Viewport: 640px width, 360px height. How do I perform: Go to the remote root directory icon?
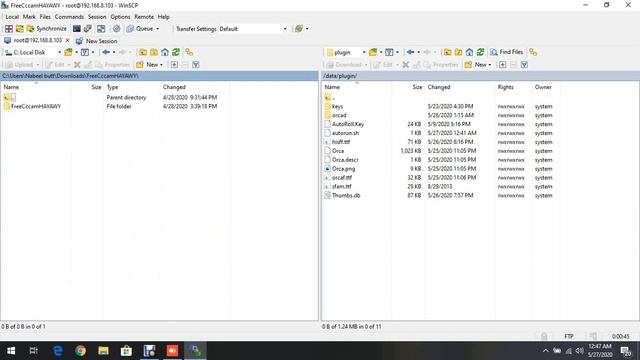coord(458,52)
